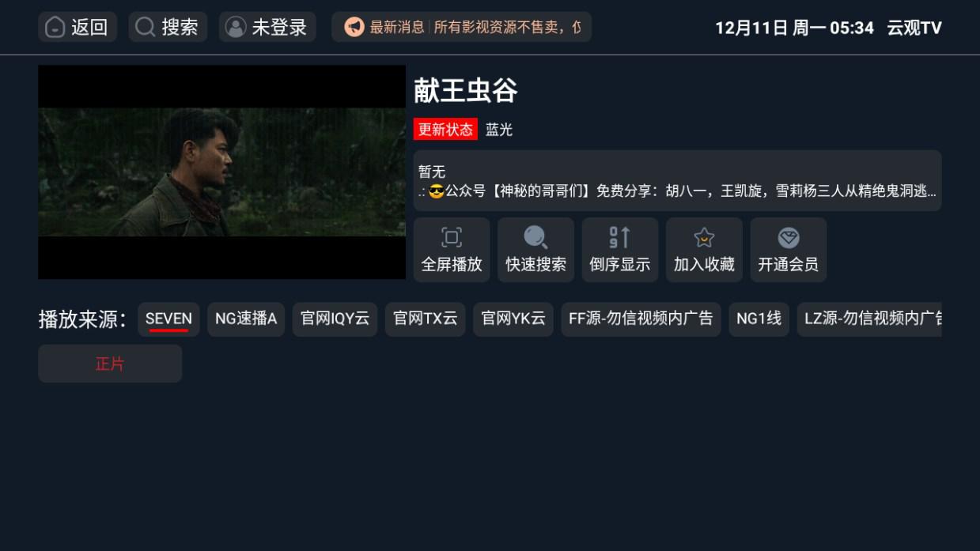This screenshot has height=551, width=980.
Task: Open 开通会员 membership diamond icon
Action: point(789,250)
